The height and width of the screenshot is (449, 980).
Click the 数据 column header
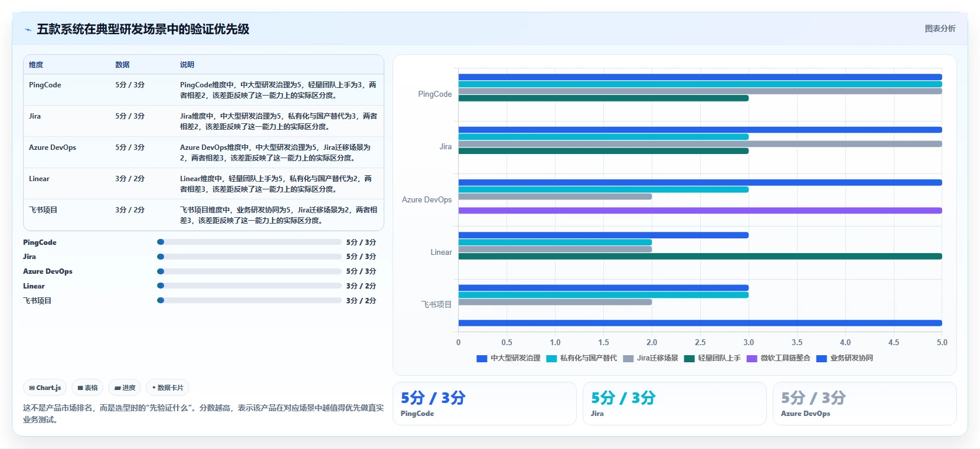122,65
